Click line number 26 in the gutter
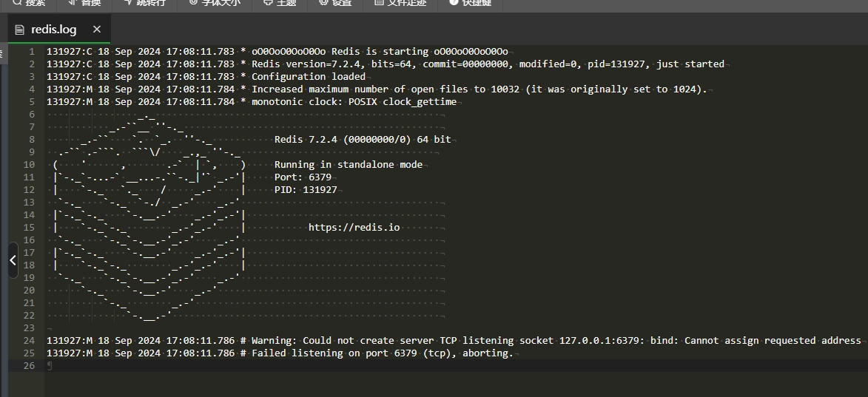The image size is (868, 397). tap(30, 365)
